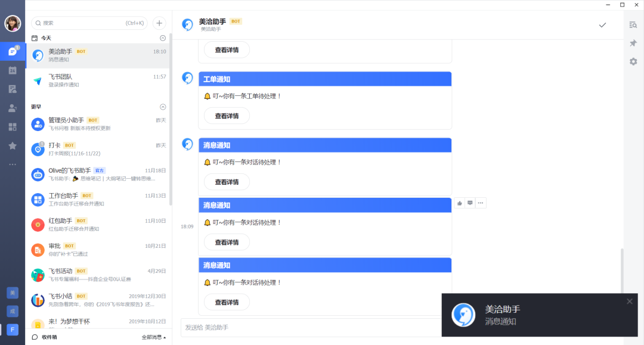The width and height of the screenshot is (644, 345).
Task: Open the 管理员小助手 conversation
Action: 98,124
